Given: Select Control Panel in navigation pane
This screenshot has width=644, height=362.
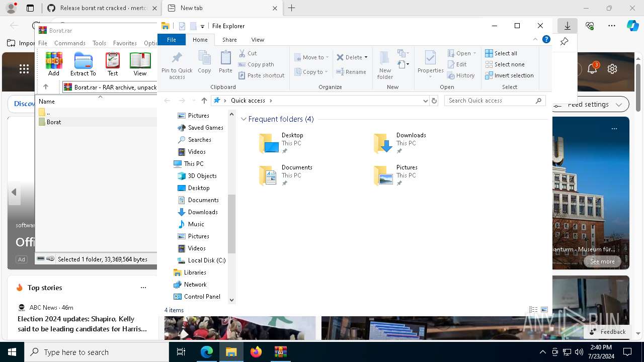Looking at the screenshot, I should point(197,297).
